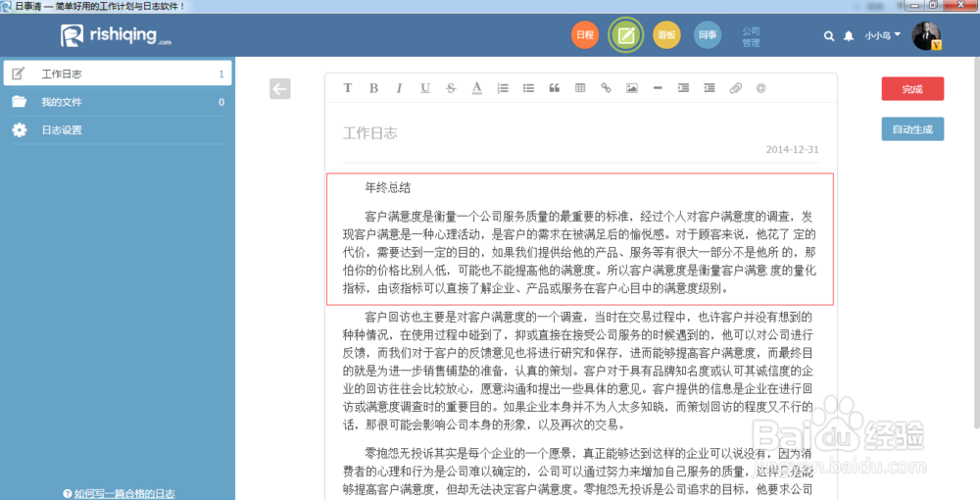Image resolution: width=980 pixels, height=500 pixels.
Task: Attach a file with the paperclip icon
Action: point(735,88)
